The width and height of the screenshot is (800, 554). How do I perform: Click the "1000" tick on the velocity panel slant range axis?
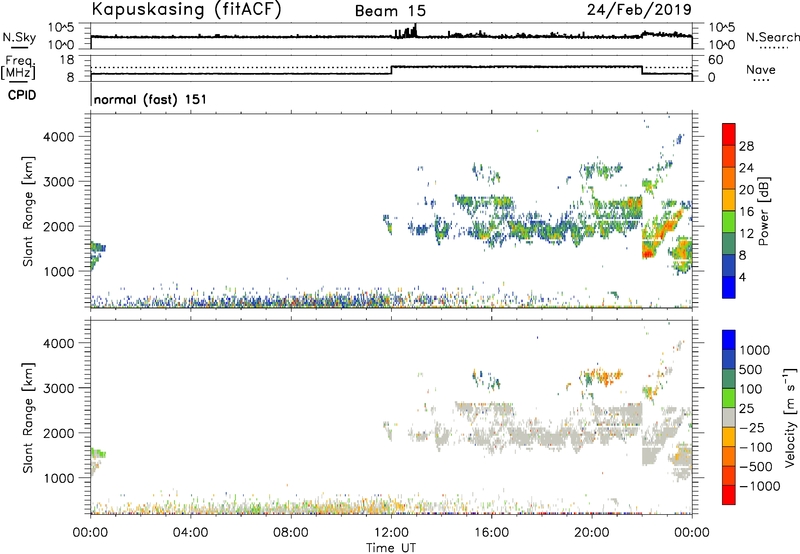[58, 478]
